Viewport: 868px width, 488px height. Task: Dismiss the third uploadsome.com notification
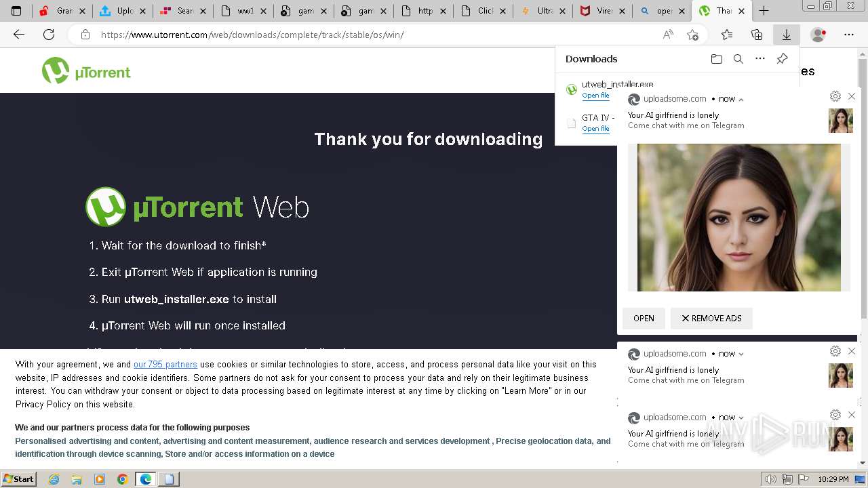pos(852,415)
